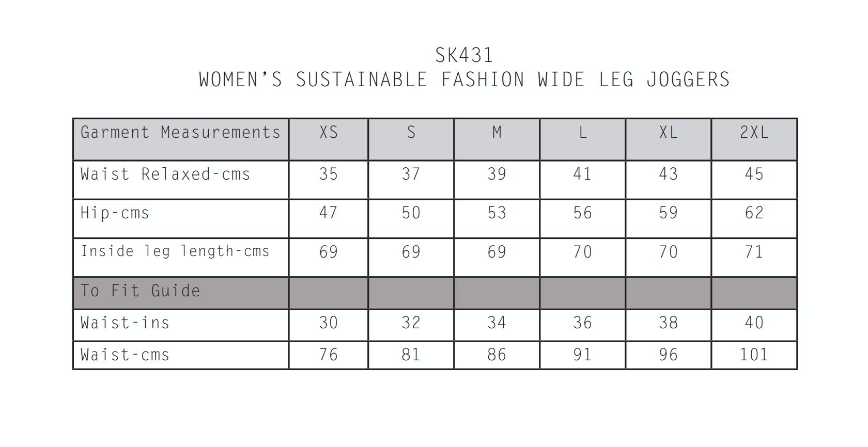Click the XL size column header

(669, 133)
